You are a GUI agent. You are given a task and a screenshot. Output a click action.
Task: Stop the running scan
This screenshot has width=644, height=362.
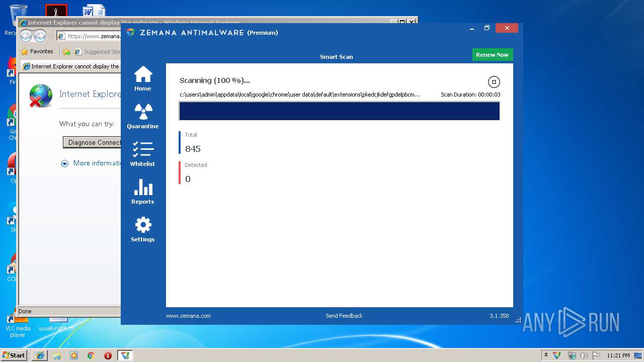[494, 82]
